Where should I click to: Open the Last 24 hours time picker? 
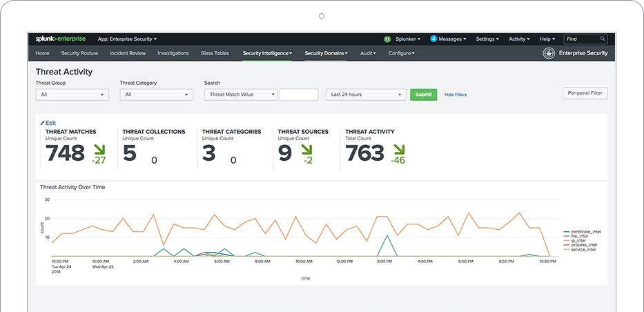(366, 95)
